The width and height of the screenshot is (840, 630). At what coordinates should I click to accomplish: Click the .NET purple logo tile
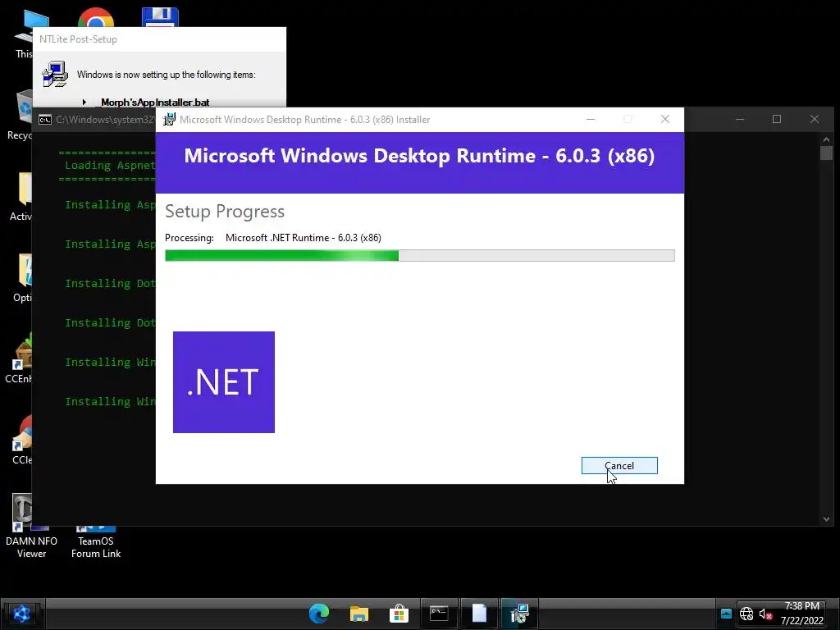[x=224, y=382]
